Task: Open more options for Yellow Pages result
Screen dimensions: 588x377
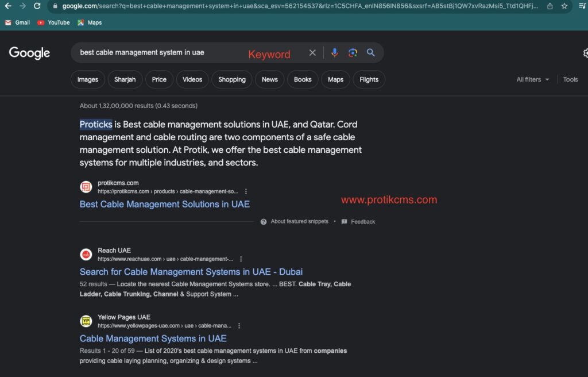Action: point(239,326)
